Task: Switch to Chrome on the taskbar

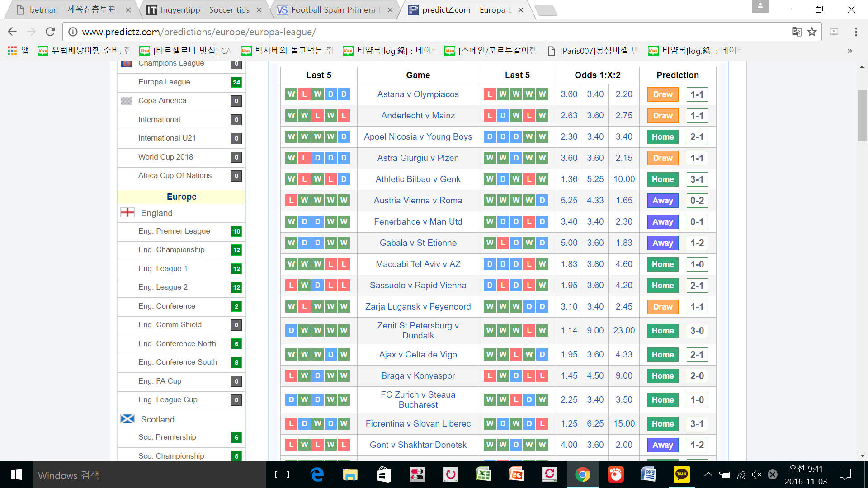Action: 583,474
